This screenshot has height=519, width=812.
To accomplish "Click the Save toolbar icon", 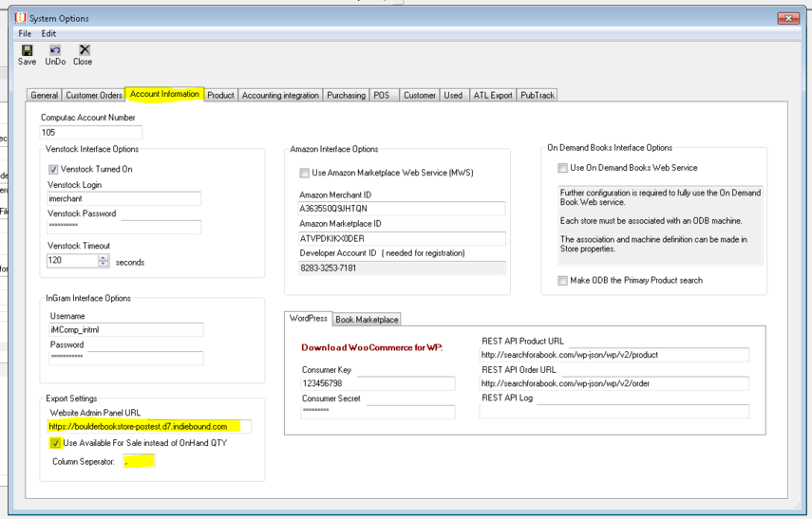I will point(27,50).
